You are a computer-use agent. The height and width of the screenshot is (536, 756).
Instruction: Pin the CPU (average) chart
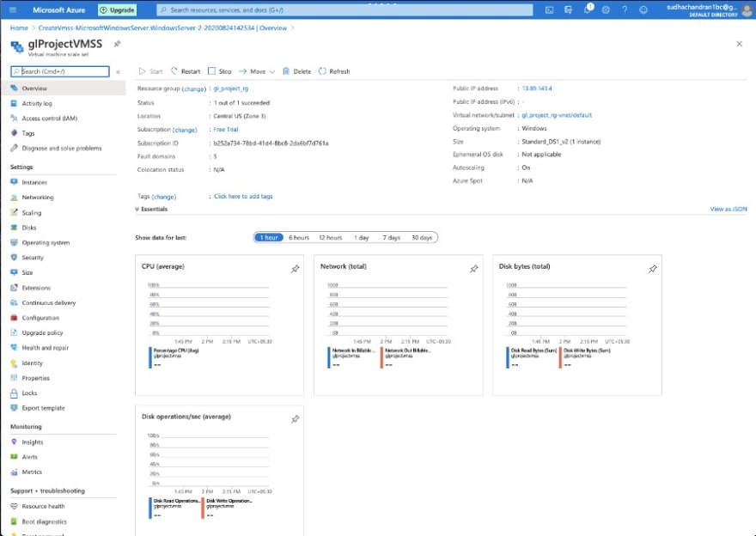coord(295,269)
